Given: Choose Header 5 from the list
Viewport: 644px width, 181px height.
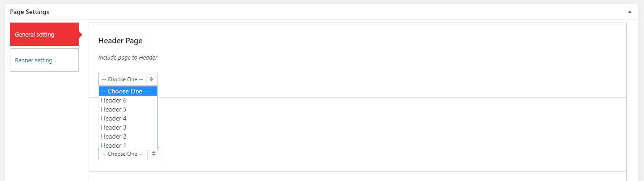Looking at the screenshot, I should [x=128, y=109].
